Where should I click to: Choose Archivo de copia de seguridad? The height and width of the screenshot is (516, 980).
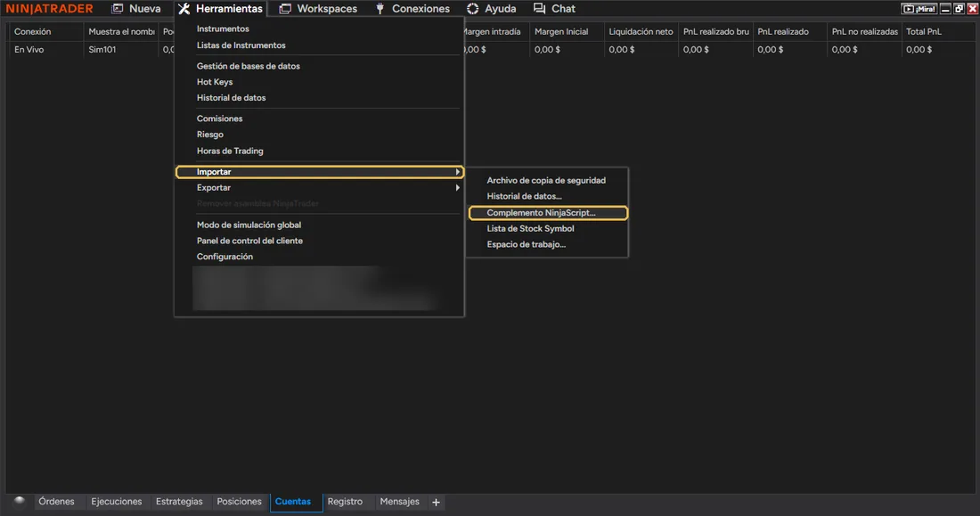point(548,180)
